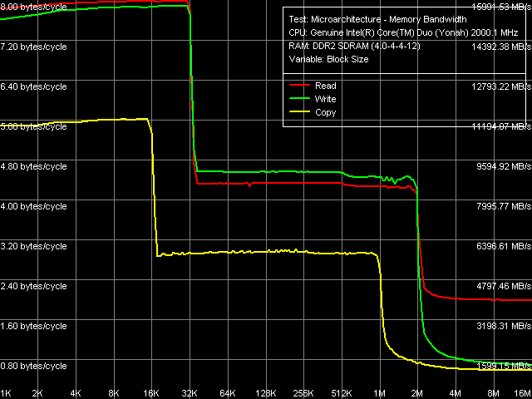Click the 3.20 bytes/cycle axis label
This screenshot has height=399, width=532.
pyautogui.click(x=33, y=246)
